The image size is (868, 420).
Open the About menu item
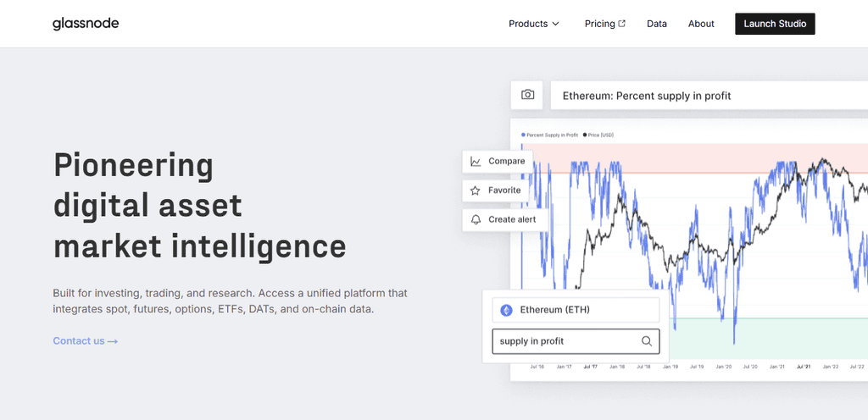click(701, 24)
